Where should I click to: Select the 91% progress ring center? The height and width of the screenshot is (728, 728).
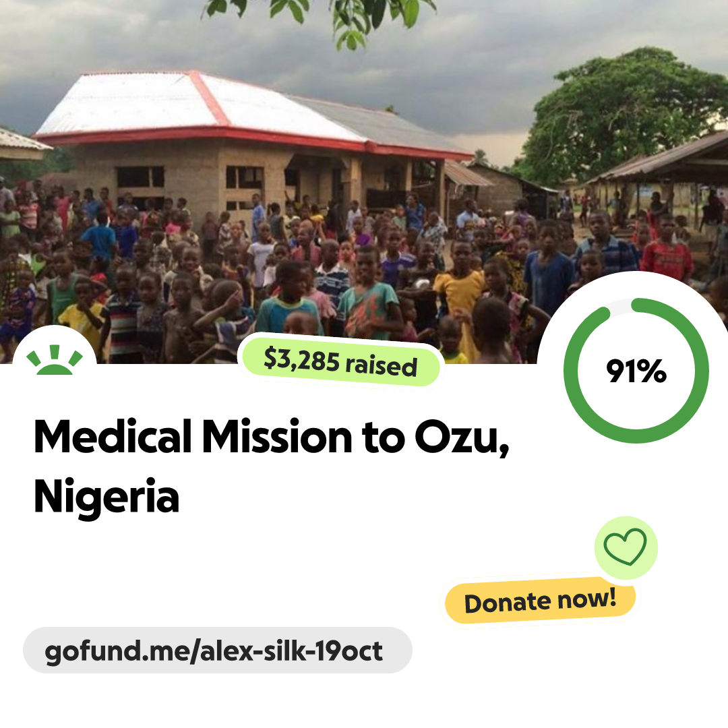(636, 371)
